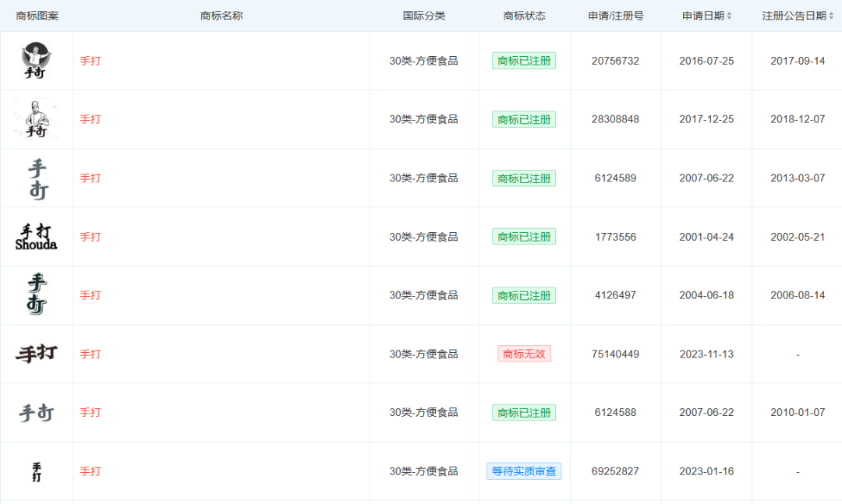Select the 30类-方便食品 cell in row 4126497
Viewport: 842px width, 504px height.
pyautogui.click(x=423, y=295)
